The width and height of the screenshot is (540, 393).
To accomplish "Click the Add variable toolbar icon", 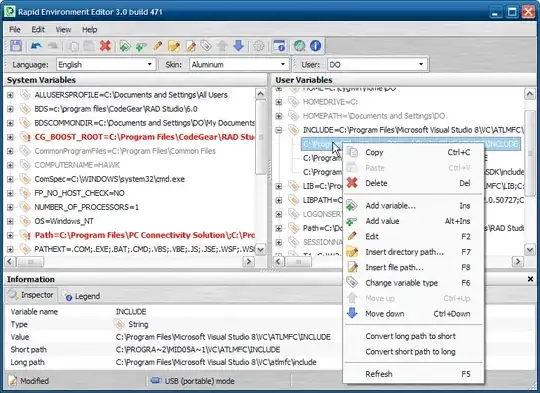I will [125, 46].
